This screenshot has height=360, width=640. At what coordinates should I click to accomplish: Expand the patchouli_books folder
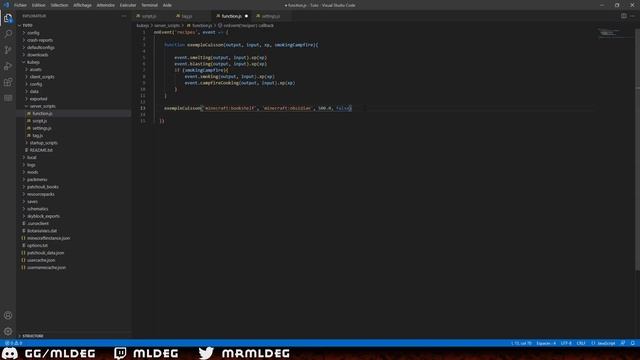click(x=42, y=187)
